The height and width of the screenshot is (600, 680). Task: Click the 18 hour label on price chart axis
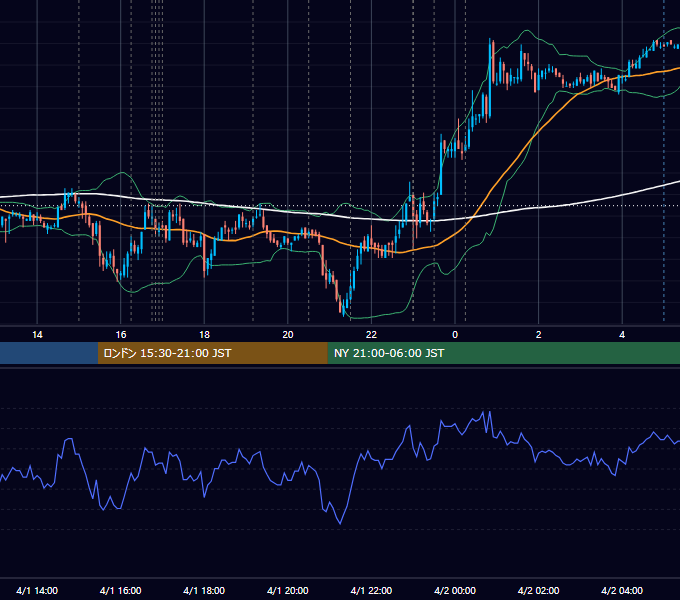point(204,335)
